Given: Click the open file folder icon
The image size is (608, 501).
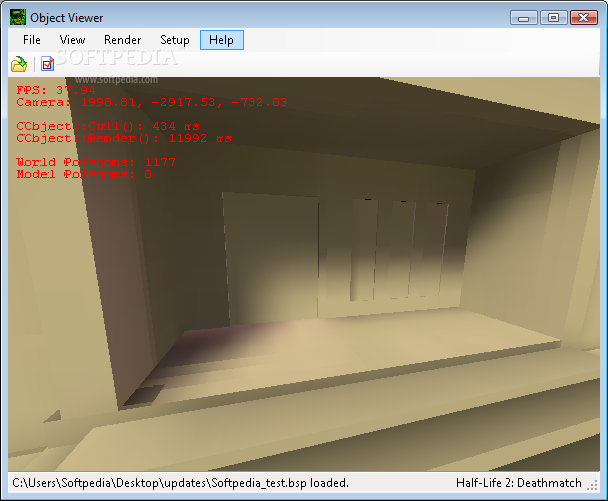Looking at the screenshot, I should [x=19, y=64].
